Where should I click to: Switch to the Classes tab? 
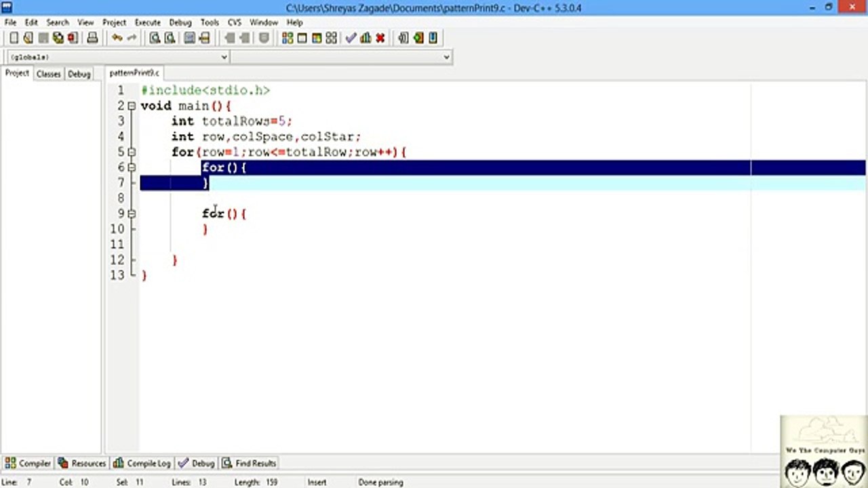(48, 74)
